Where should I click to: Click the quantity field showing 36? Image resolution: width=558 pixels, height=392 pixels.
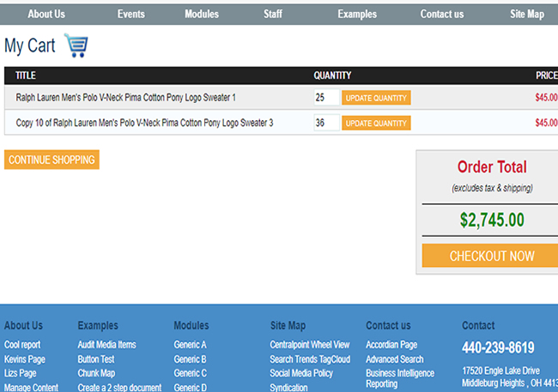click(x=326, y=123)
